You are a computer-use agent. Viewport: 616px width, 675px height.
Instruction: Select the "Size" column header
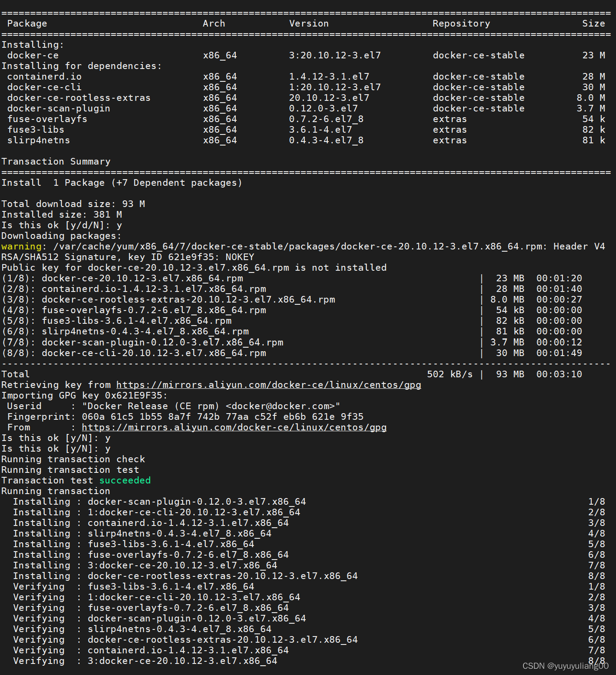click(594, 23)
